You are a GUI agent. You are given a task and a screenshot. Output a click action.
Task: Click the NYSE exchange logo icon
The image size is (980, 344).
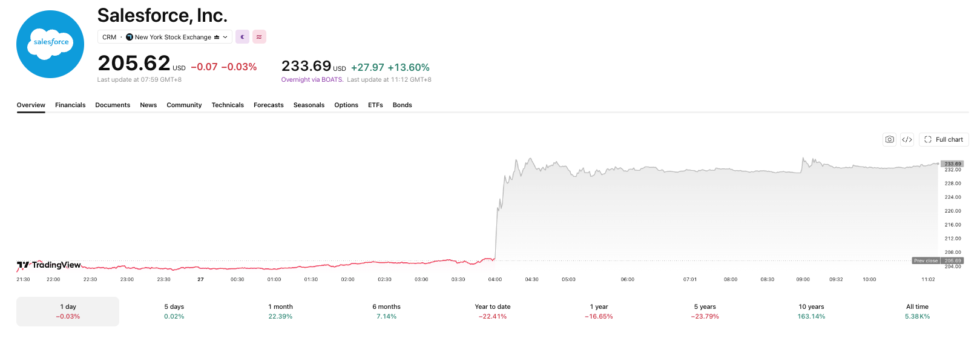coord(130,37)
